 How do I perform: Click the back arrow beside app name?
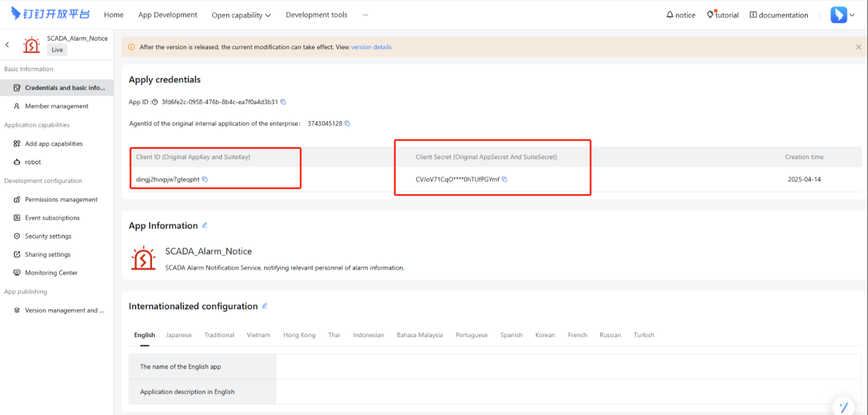(x=7, y=44)
